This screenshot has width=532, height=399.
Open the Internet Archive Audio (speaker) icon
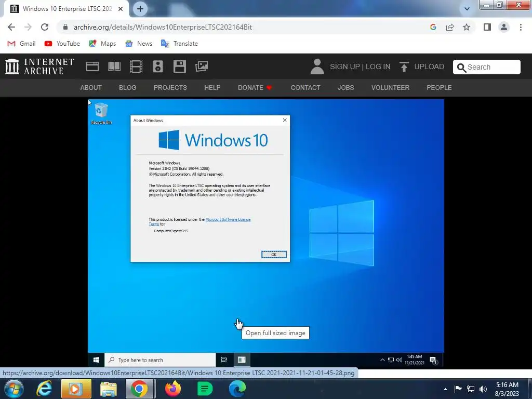coord(158,66)
